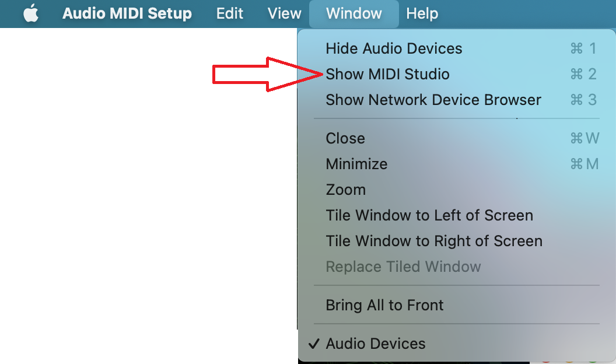Viewport: 616px width, 364px height.
Task: Choose Hide Audio Devices
Action: (457, 48)
